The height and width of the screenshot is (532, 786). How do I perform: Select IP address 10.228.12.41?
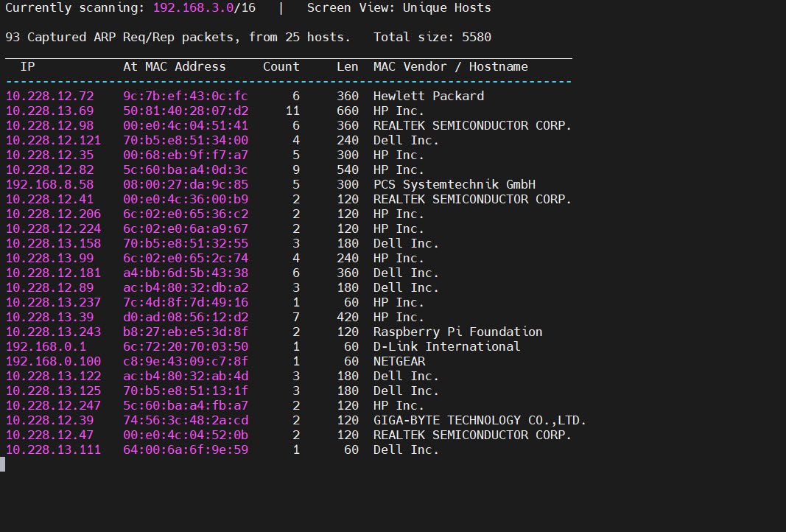click(x=49, y=199)
